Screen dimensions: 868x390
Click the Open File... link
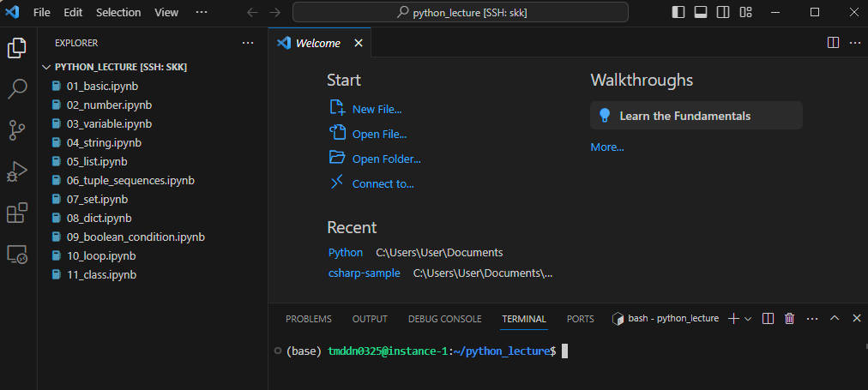(x=379, y=135)
